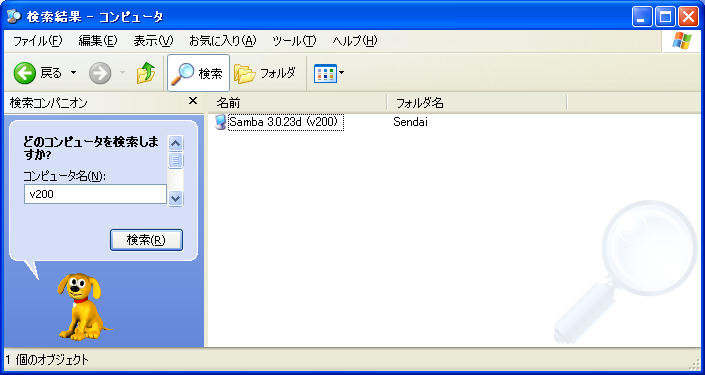The width and height of the screenshot is (705, 375).
Task: Click the grayed Forward arrow icon
Action: coord(100,73)
